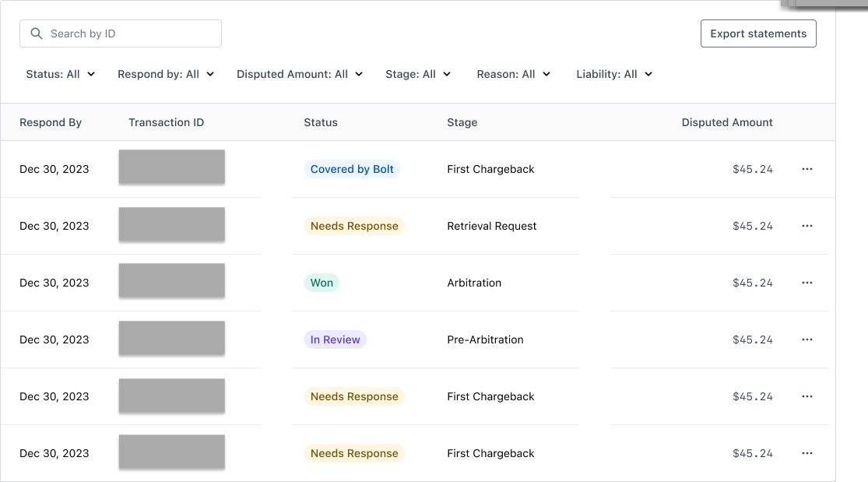This screenshot has width=868, height=482.
Task: Open the Status: All filter
Action: 61,74
